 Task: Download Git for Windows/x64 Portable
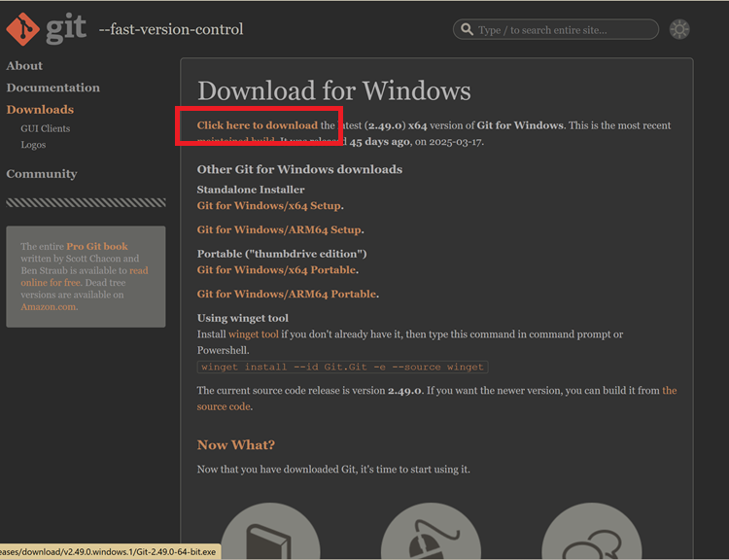277,269
